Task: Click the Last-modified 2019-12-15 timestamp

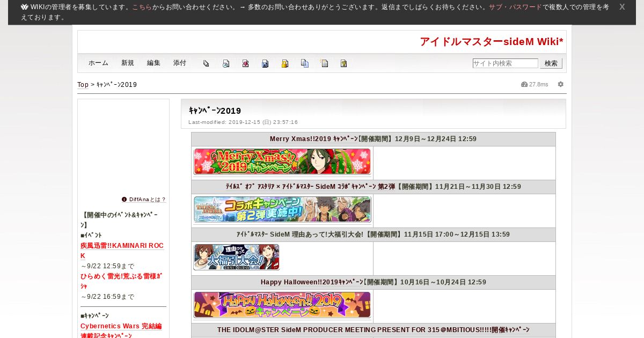Action: tap(243, 122)
